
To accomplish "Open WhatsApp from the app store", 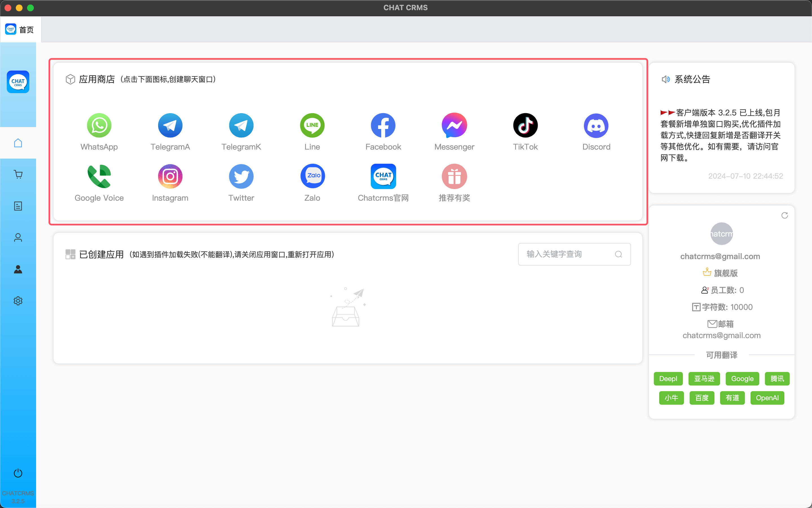I will click(99, 125).
